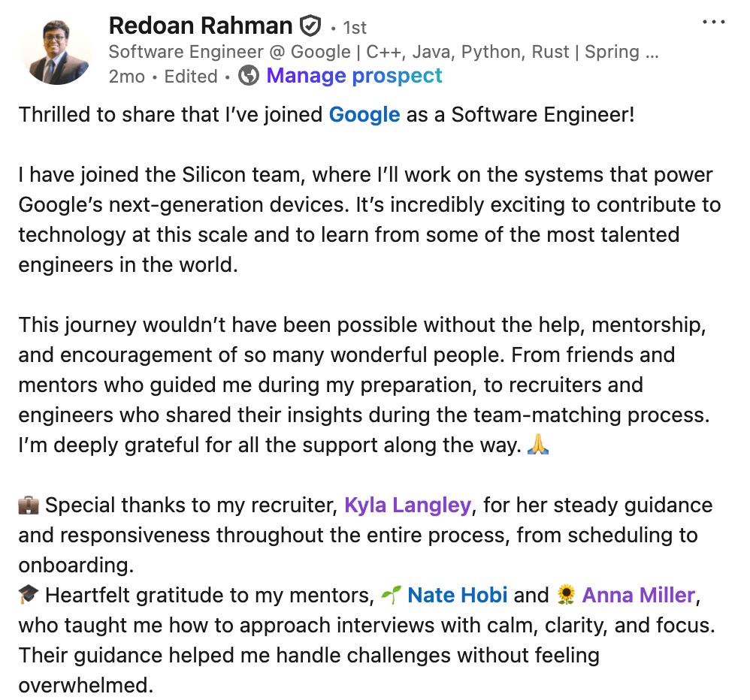Click the globe visibility icon
This screenshot has width=750, height=700.
pyautogui.click(x=249, y=76)
